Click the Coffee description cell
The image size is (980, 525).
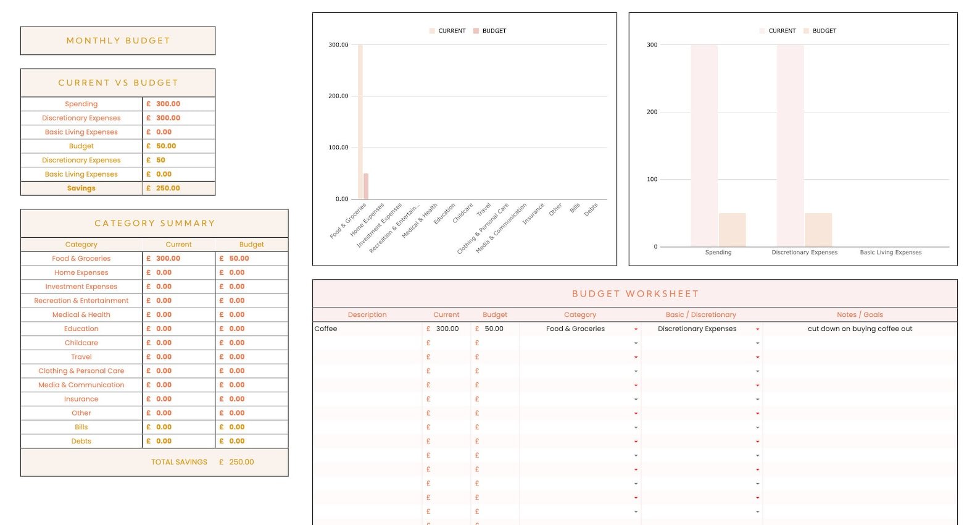367,329
